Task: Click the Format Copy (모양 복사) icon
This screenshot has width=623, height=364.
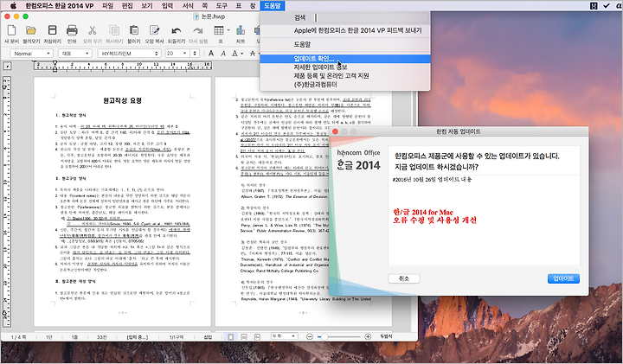Action: pyautogui.click(x=154, y=30)
